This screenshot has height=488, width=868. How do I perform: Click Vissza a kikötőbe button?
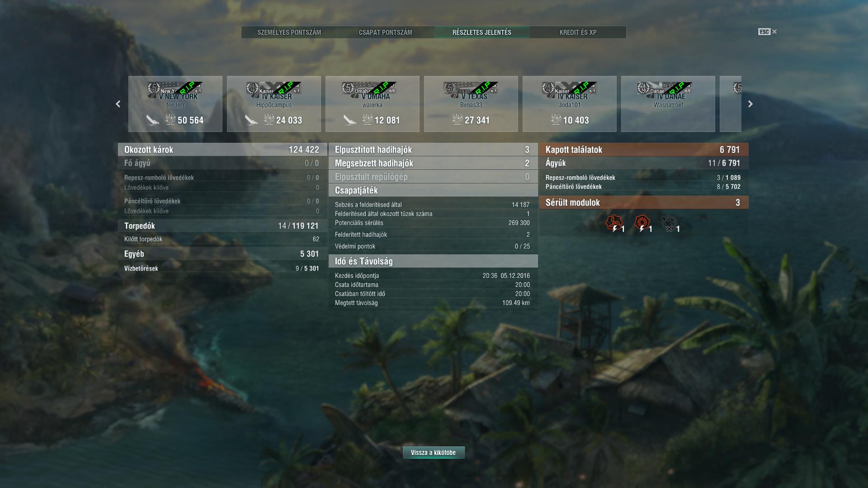pyautogui.click(x=434, y=452)
